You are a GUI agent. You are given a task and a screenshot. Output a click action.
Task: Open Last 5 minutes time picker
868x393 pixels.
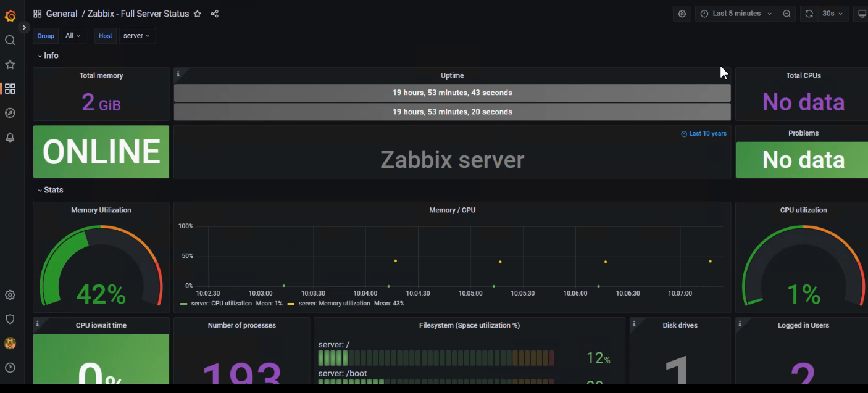coord(737,14)
